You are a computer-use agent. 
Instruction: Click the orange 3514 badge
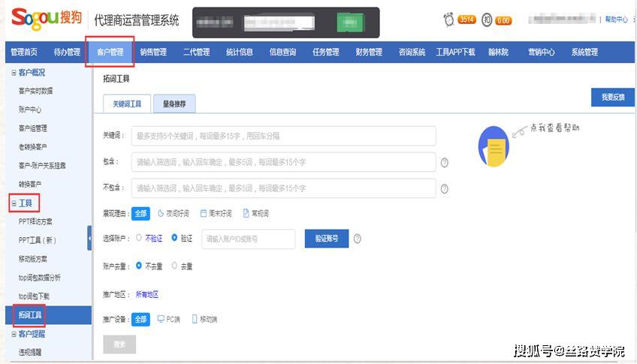(466, 20)
